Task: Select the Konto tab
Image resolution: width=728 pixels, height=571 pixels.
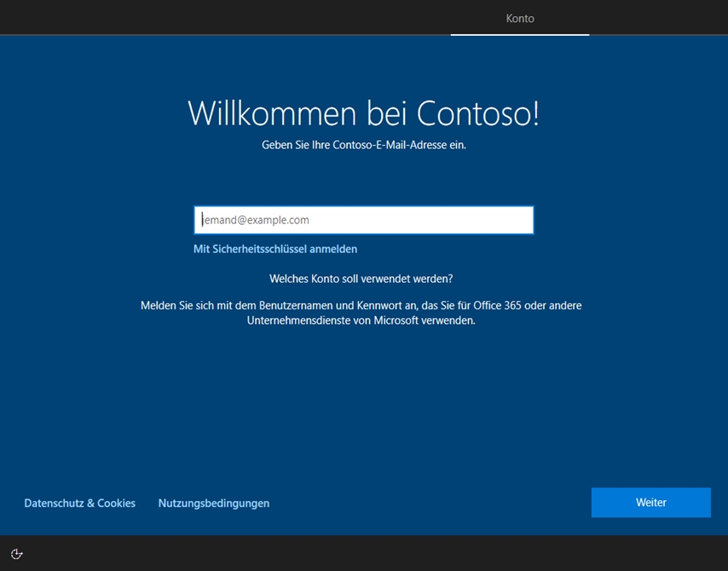Action: [520, 18]
